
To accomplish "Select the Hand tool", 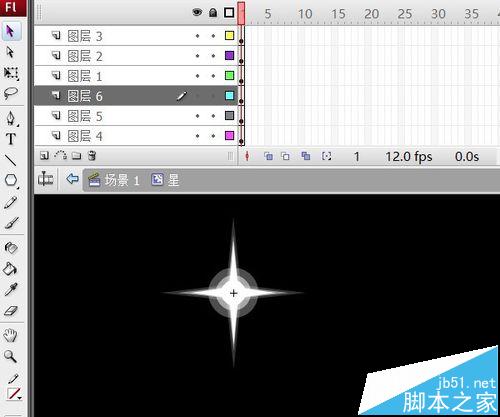I will 10,335.
